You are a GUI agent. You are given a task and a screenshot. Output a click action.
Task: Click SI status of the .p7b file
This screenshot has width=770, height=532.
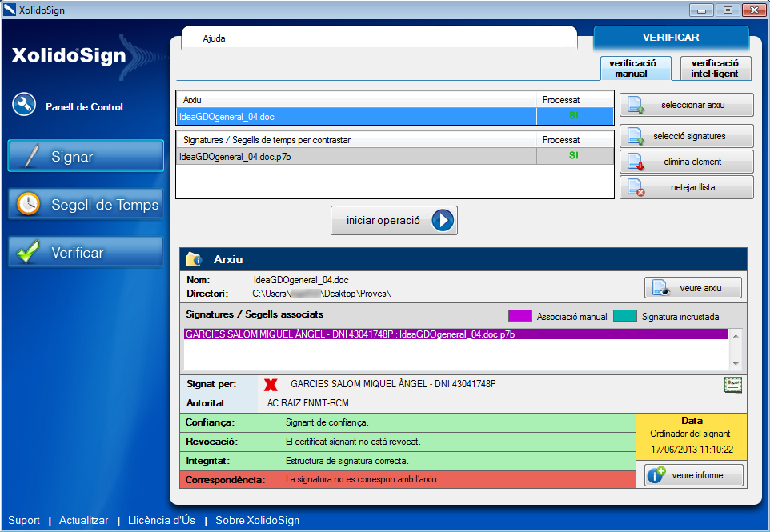(574, 155)
